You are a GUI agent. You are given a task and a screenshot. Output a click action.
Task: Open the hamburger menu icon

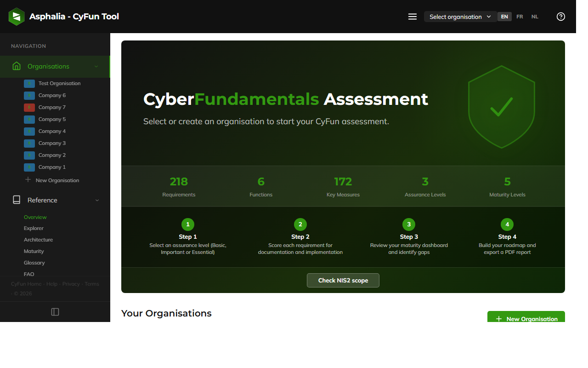tap(413, 17)
